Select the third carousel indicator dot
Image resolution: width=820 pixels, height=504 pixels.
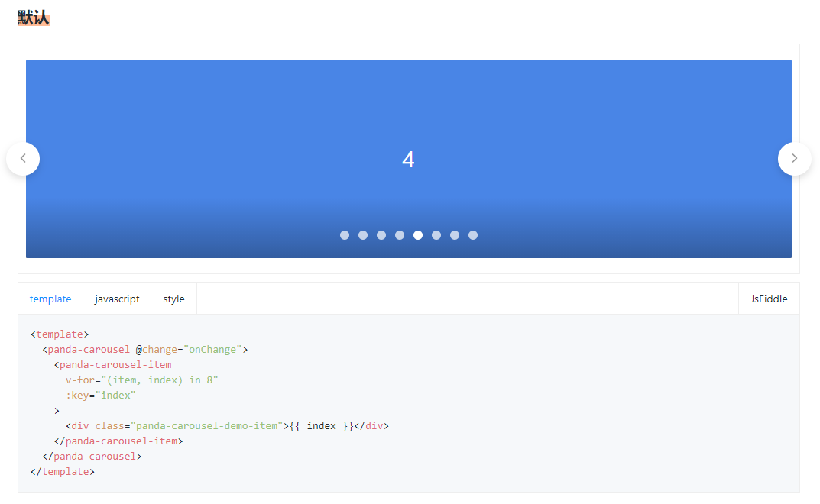[x=381, y=235]
